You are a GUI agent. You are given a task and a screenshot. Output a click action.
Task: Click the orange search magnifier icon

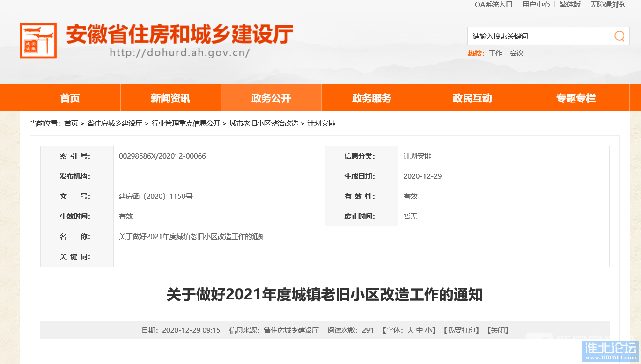coord(619,36)
